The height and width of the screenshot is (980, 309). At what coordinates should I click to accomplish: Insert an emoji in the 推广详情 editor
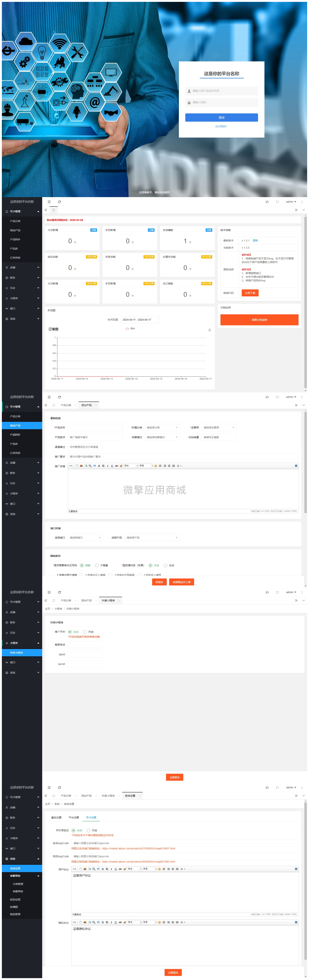pos(156,466)
